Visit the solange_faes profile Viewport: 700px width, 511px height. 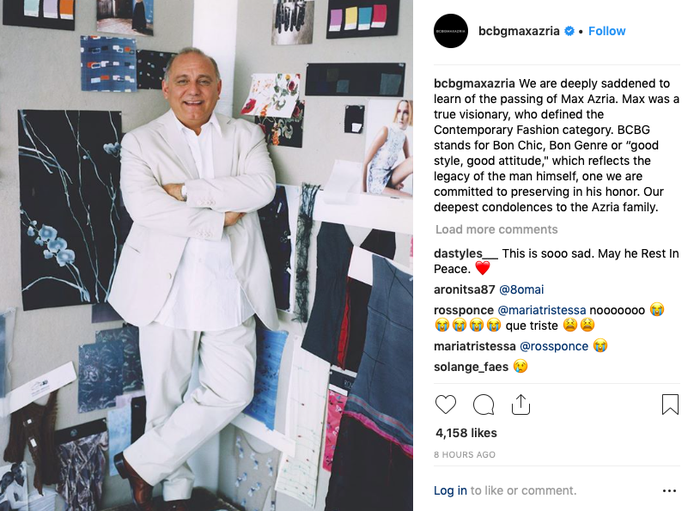(471, 367)
